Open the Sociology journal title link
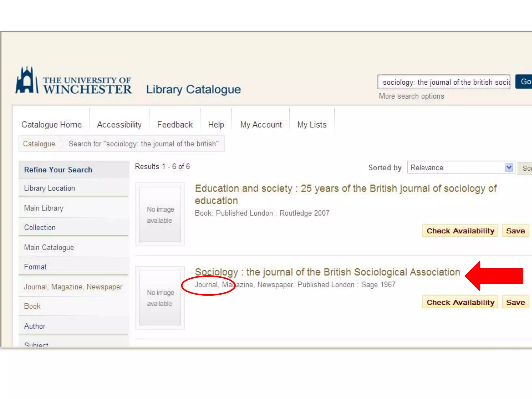The width and height of the screenshot is (532, 399). 327,272
